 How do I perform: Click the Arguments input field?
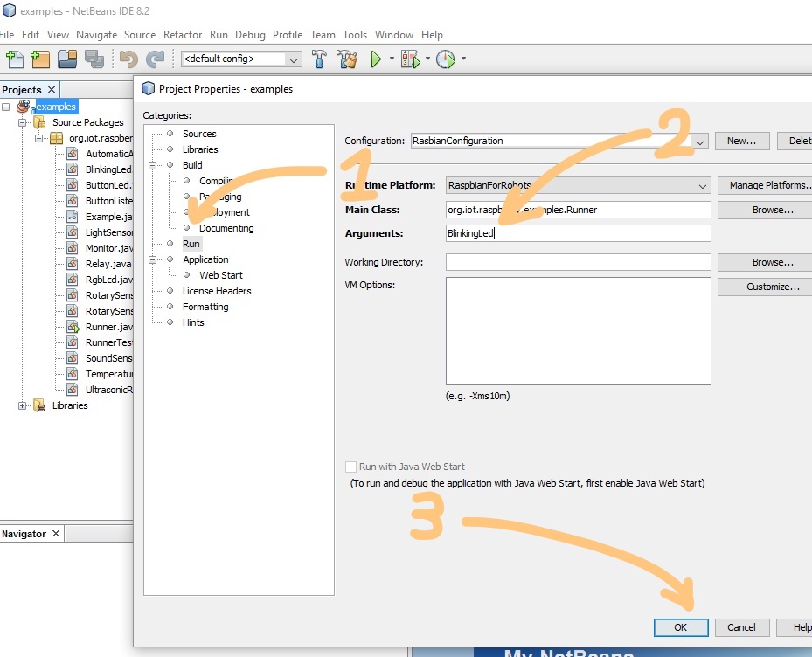click(578, 233)
